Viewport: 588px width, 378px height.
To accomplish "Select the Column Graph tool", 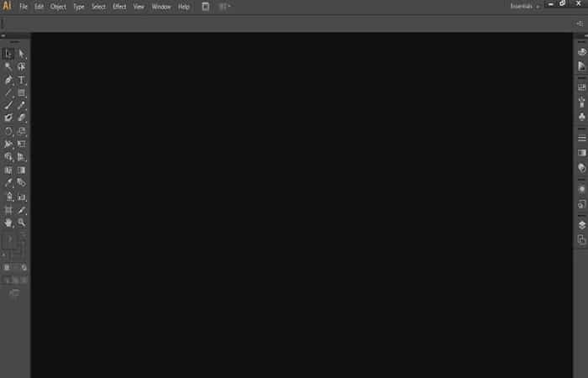I will point(21,197).
